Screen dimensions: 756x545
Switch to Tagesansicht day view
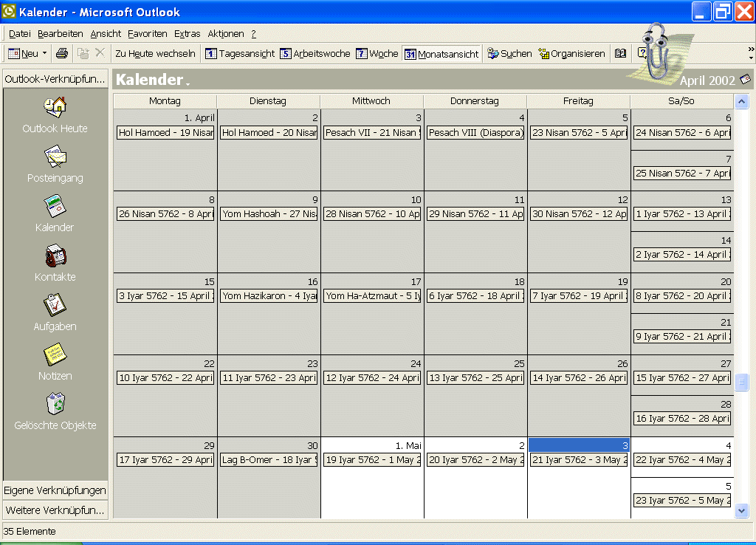(x=240, y=53)
